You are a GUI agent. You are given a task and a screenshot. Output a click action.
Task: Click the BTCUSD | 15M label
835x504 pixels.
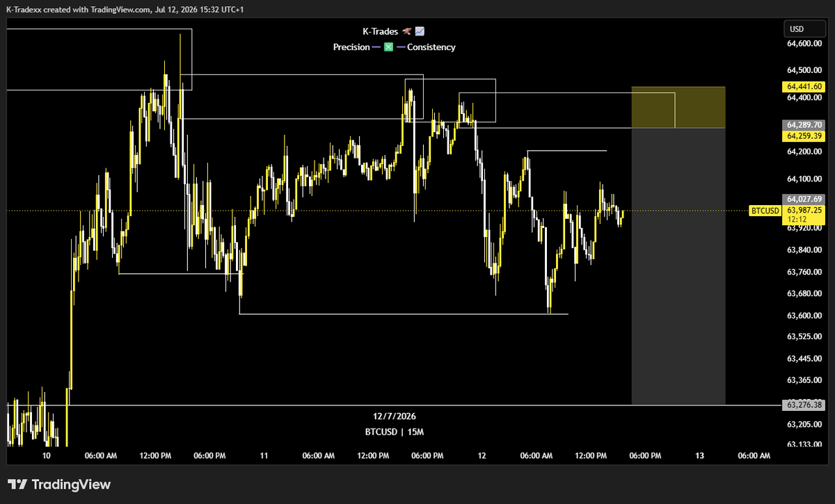pos(395,432)
